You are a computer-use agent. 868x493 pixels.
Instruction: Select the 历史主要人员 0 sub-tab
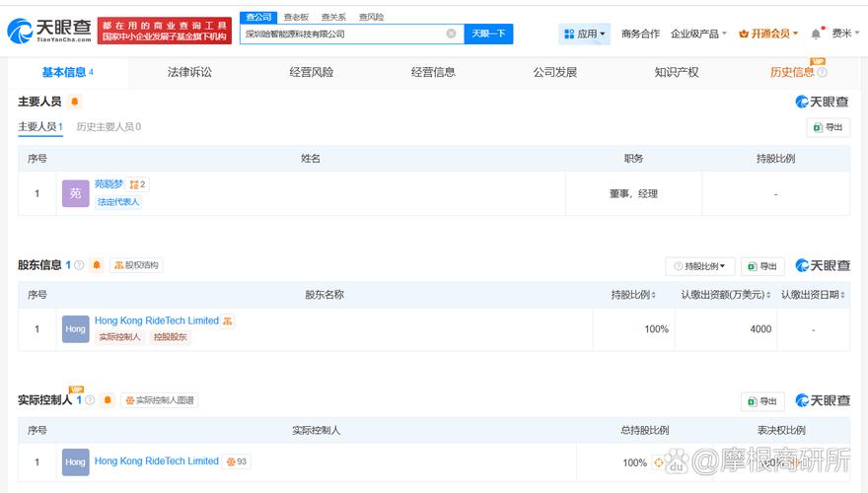108,127
